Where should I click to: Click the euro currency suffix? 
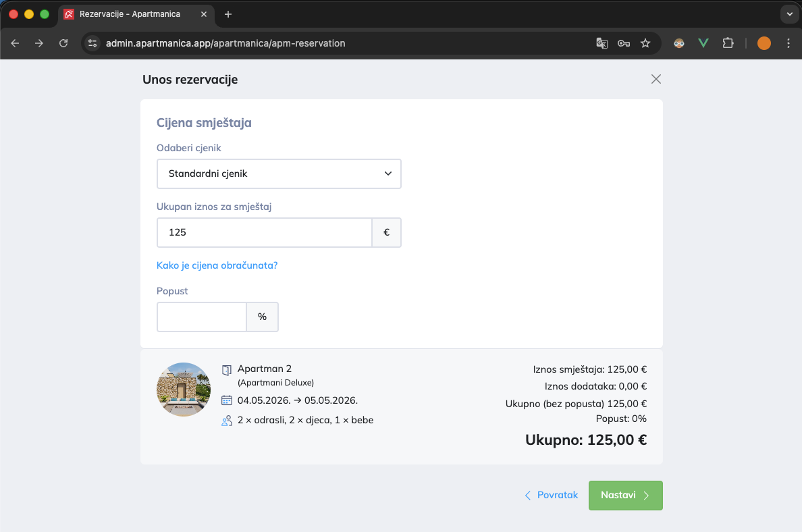387,233
